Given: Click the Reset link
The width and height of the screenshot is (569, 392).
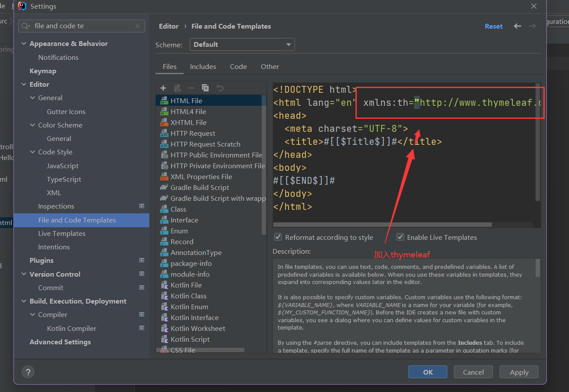Looking at the screenshot, I should (x=493, y=26).
